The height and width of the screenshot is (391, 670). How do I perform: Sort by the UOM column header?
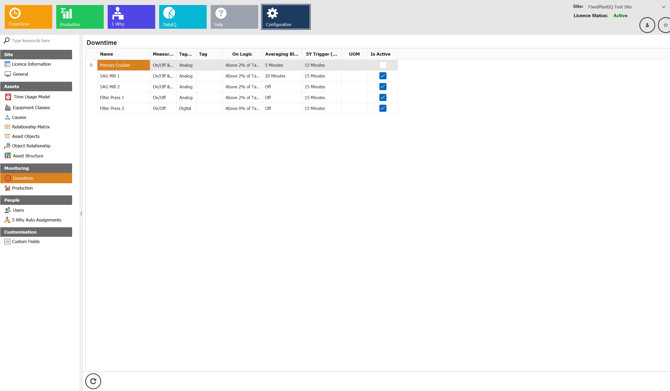(354, 54)
